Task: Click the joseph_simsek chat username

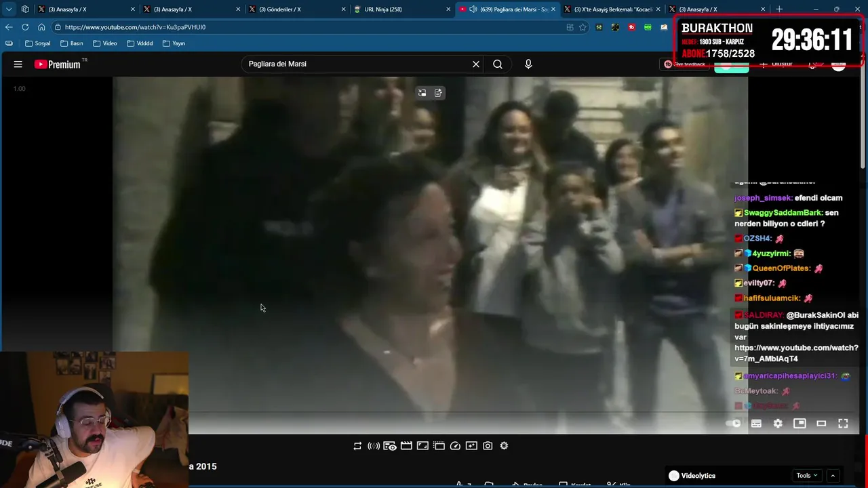Action: point(762,198)
